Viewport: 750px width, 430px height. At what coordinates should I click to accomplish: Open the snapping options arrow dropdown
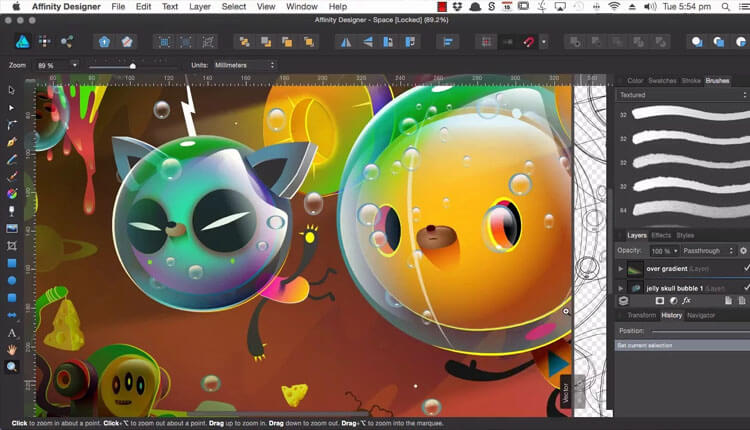point(543,42)
